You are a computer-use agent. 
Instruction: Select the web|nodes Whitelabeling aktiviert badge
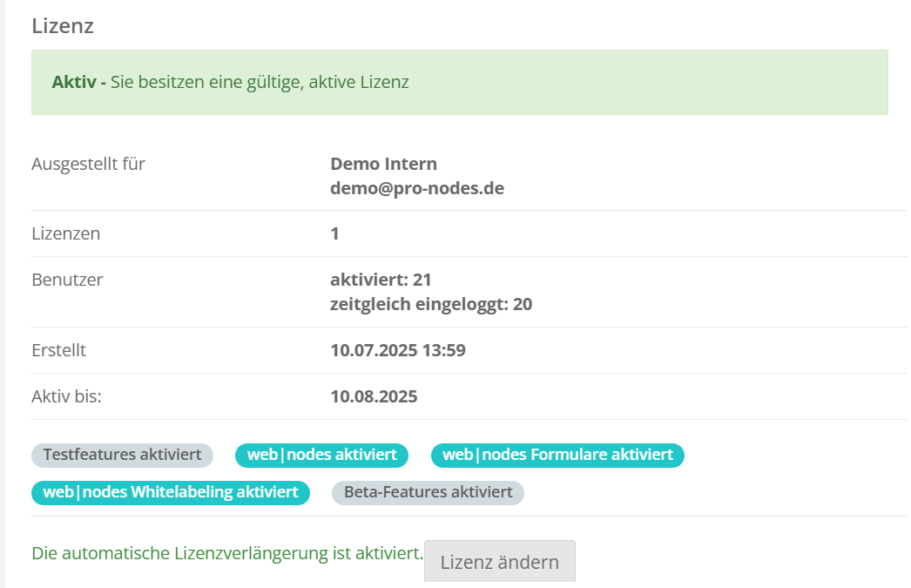point(171,492)
